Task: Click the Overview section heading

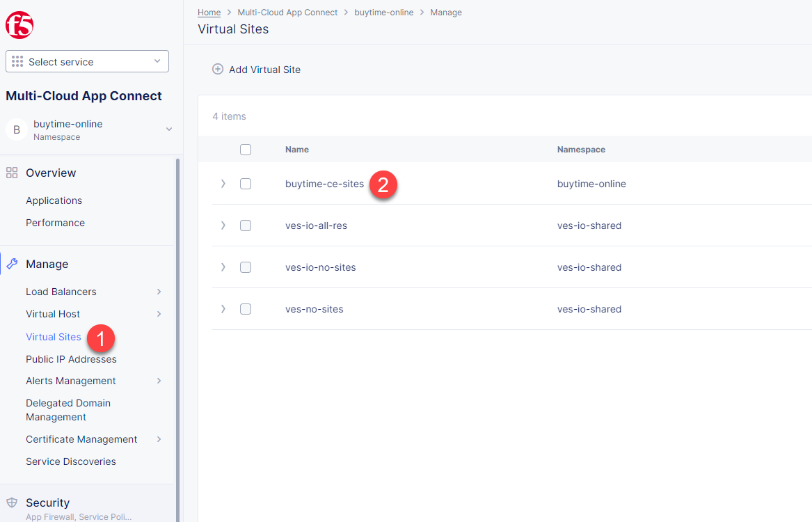Action: tap(51, 173)
